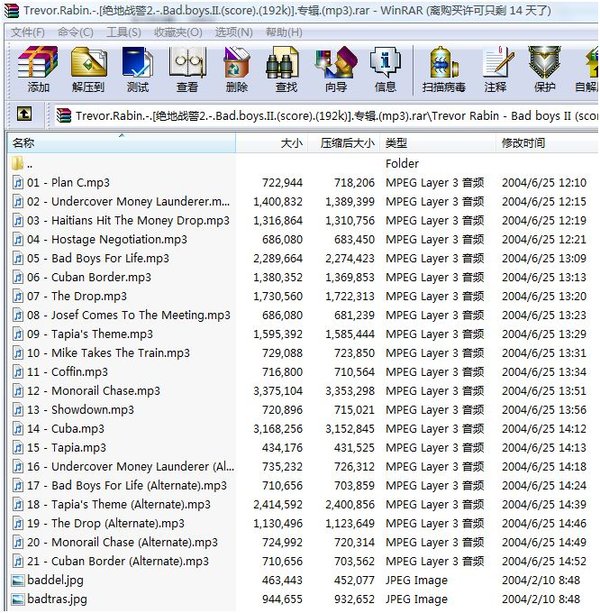
Task: Select 06 - Cuban Border.mp3
Action: coord(89,277)
